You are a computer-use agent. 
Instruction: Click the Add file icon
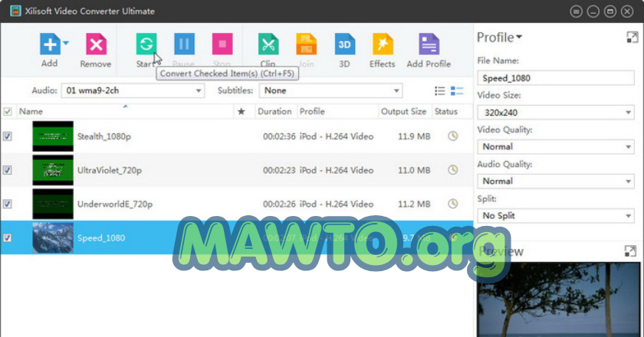coord(50,44)
